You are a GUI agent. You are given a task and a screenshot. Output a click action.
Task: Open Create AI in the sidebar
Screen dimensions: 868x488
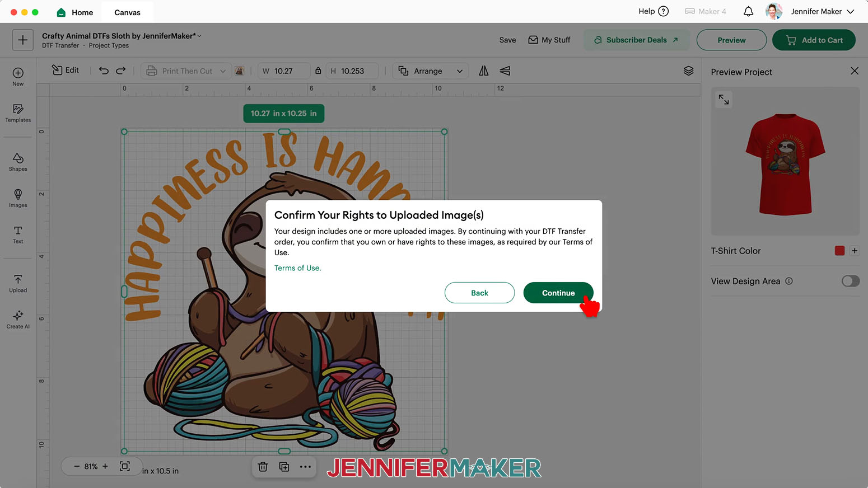[18, 320]
